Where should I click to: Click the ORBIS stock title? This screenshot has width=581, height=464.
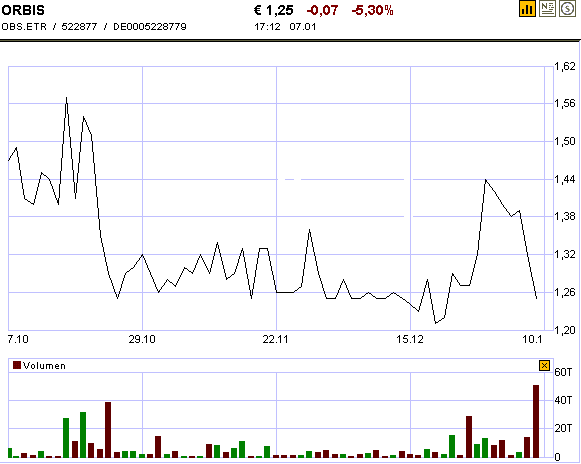(x=23, y=10)
